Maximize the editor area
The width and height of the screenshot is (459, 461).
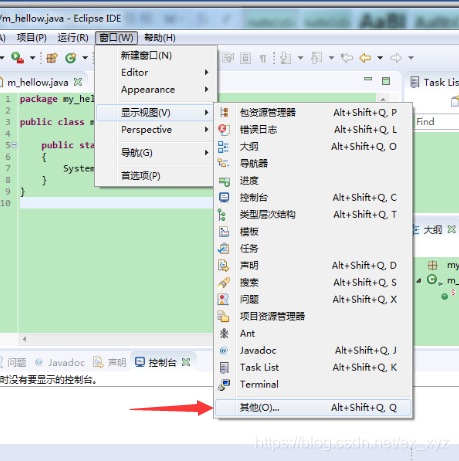(x=386, y=81)
